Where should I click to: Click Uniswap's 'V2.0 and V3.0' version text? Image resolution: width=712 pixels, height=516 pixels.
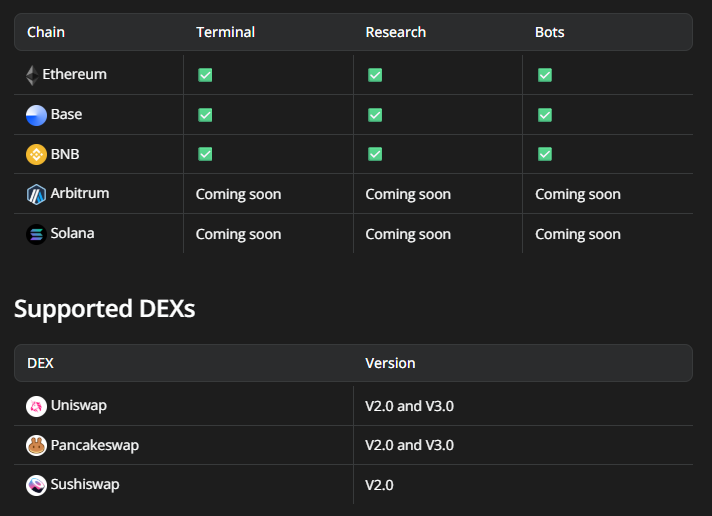coord(409,406)
